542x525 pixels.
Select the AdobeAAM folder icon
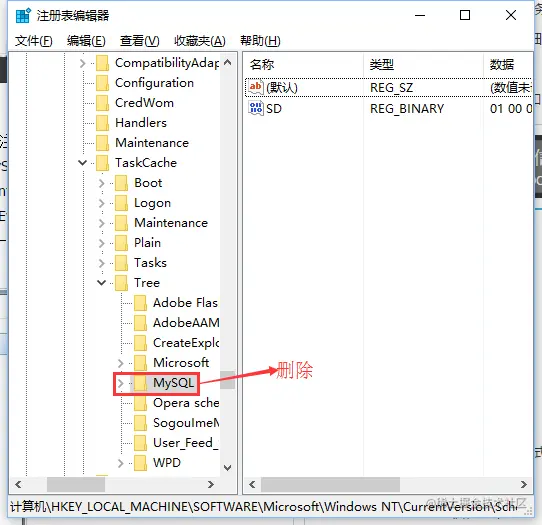[141, 323]
